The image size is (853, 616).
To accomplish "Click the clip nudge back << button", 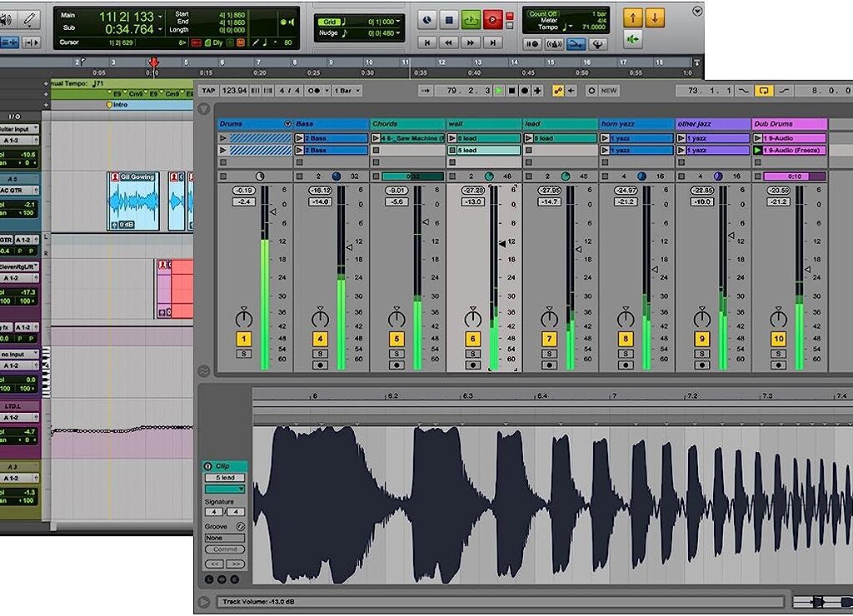I will click(x=215, y=564).
